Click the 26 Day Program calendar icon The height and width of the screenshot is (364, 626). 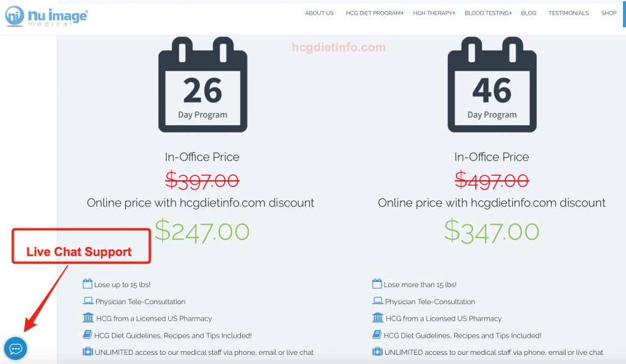203,84
